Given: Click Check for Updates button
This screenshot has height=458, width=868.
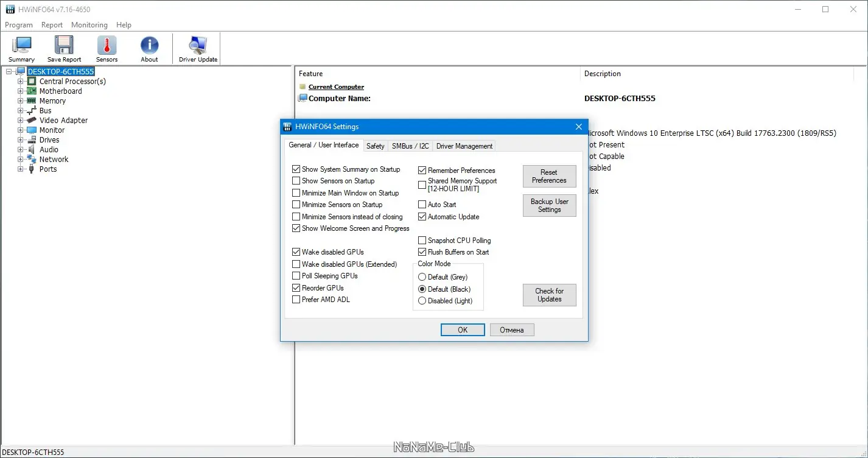Looking at the screenshot, I should click(550, 295).
